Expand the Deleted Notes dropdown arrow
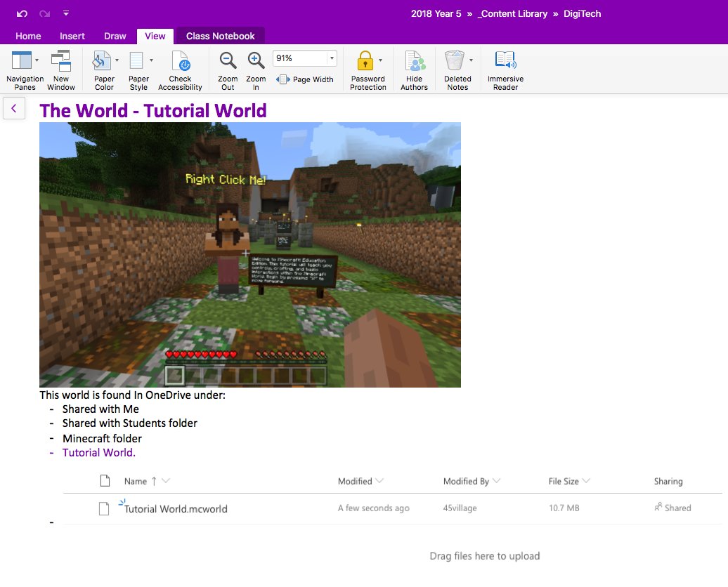 (472, 60)
